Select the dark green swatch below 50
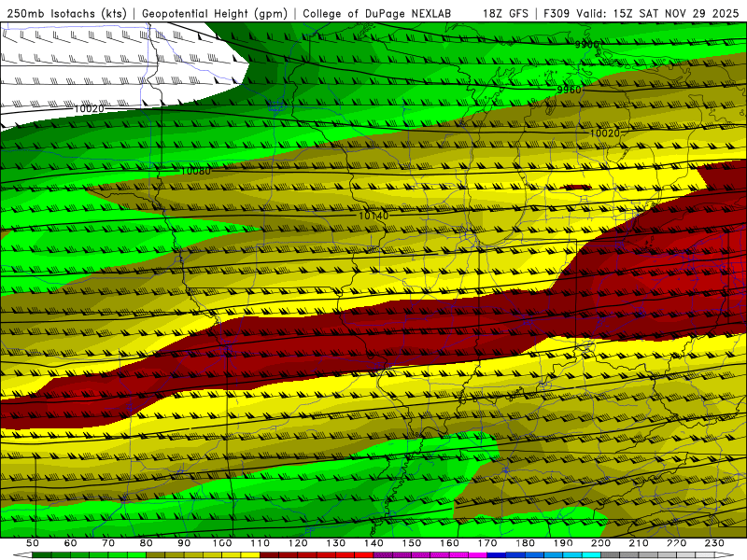 coord(42,555)
